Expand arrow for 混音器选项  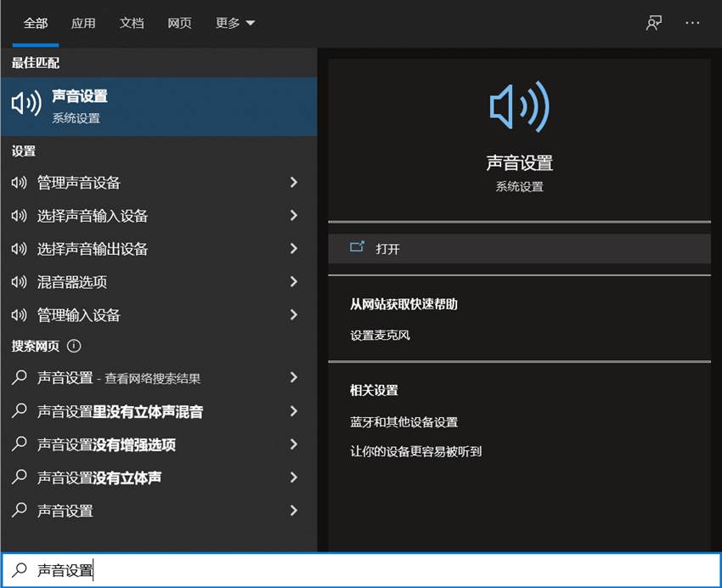pos(293,282)
